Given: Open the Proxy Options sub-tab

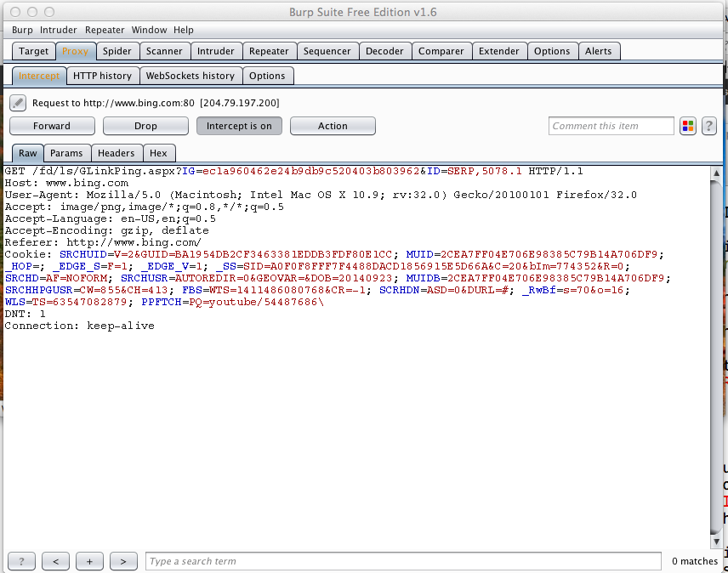Looking at the screenshot, I should click(x=267, y=76).
